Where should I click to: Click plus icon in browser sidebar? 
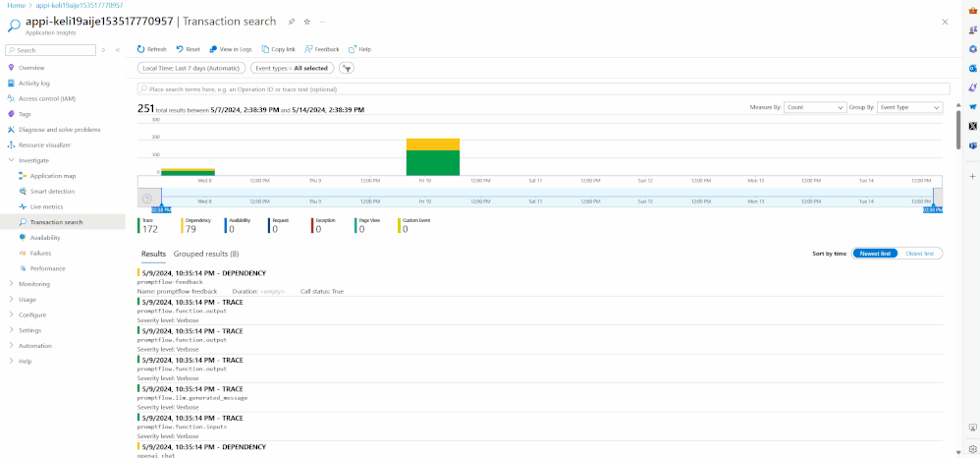(972, 176)
